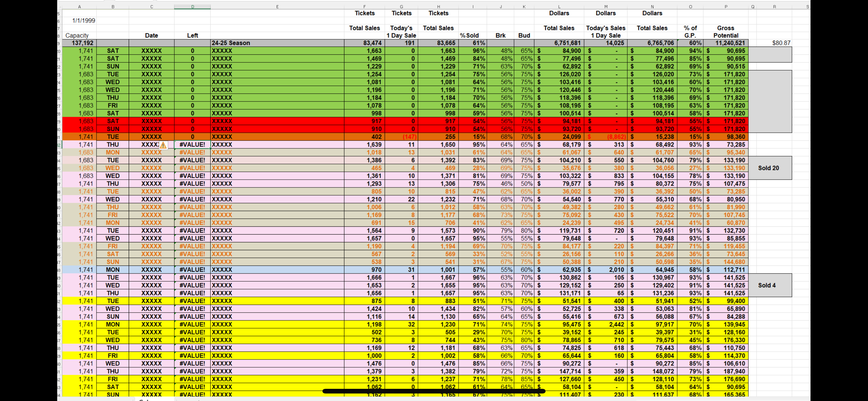Click the horizontal scrollbar at the bottom
Image resolution: width=868 pixels, height=401 pixels.
coord(435,391)
